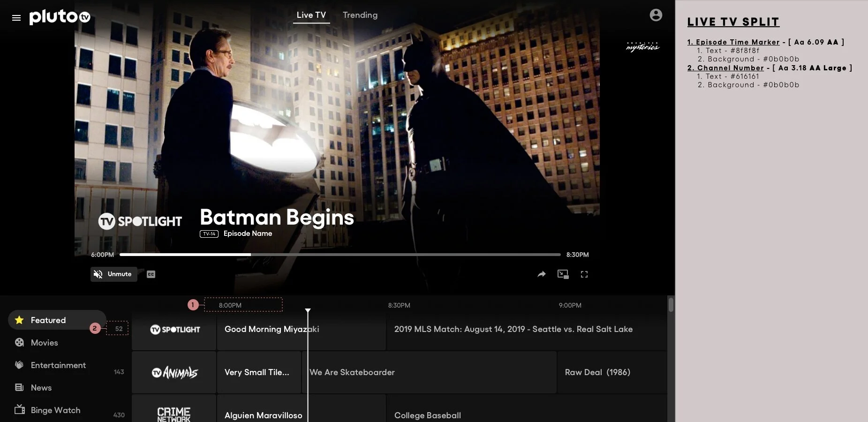The height and width of the screenshot is (422, 868).
Task: Click the TV-14 rating badge
Action: tap(209, 234)
